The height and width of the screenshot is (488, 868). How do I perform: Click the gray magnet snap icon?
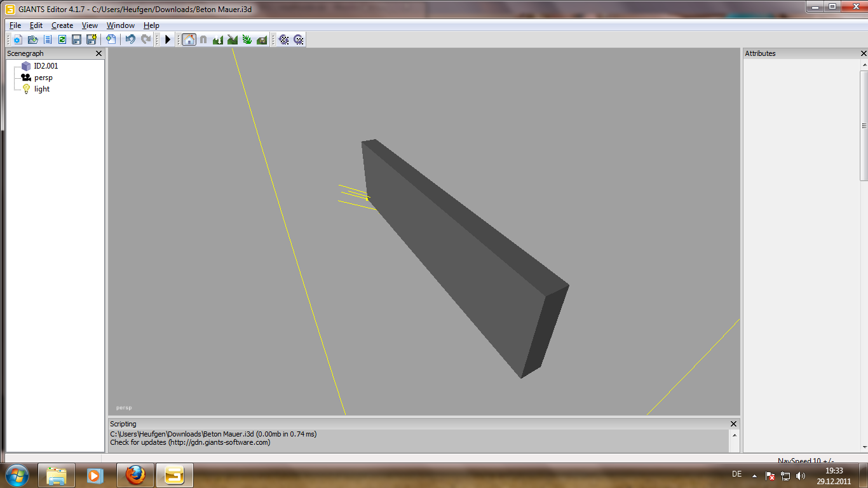pyautogui.click(x=203, y=39)
